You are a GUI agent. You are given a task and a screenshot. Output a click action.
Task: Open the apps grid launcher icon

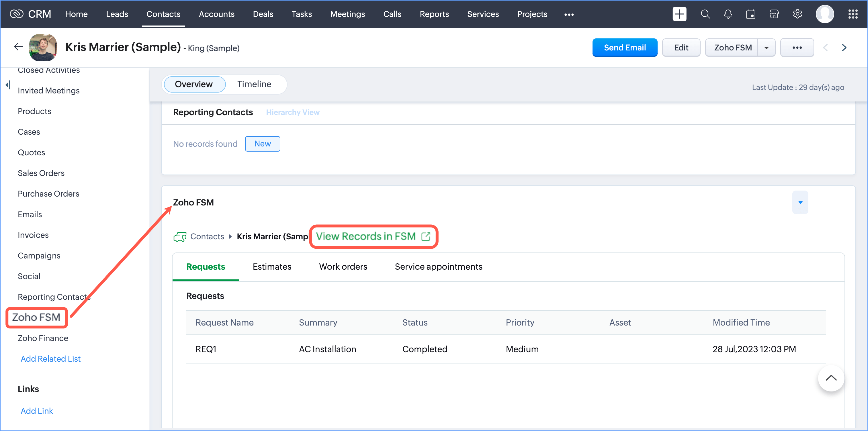(x=853, y=14)
